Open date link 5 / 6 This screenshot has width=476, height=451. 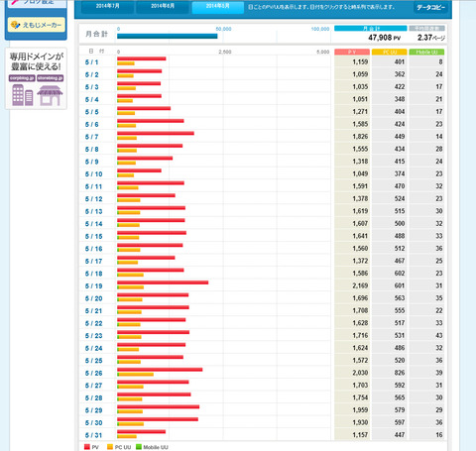click(91, 124)
